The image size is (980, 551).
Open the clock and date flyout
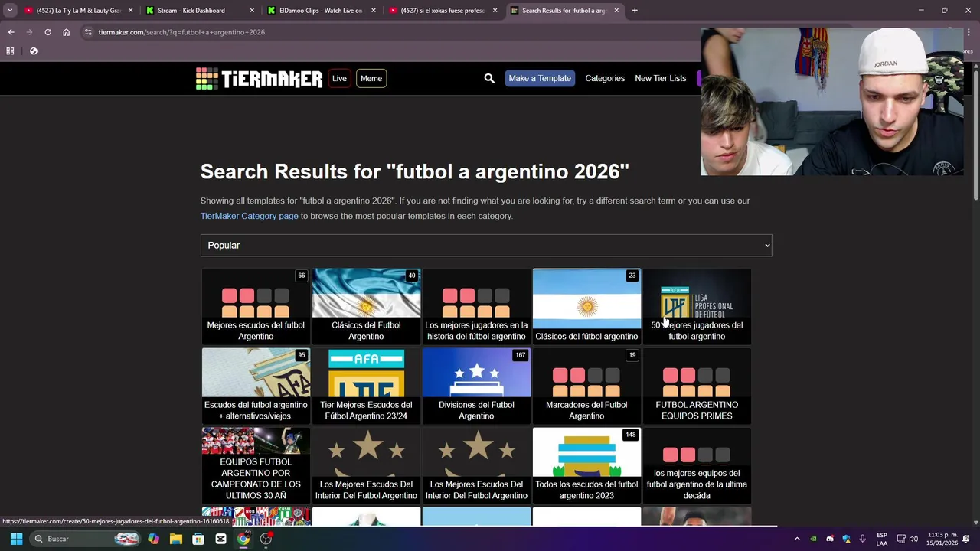coord(942,539)
